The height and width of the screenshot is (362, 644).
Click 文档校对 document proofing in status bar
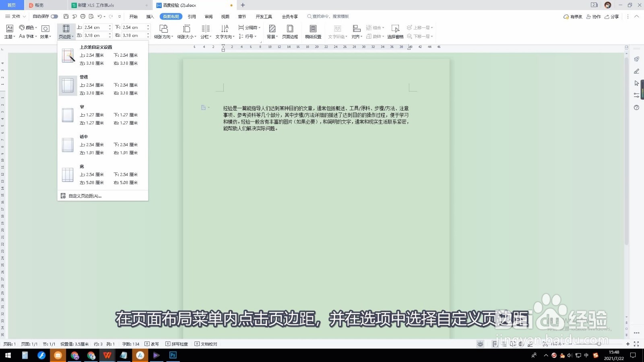(205, 344)
